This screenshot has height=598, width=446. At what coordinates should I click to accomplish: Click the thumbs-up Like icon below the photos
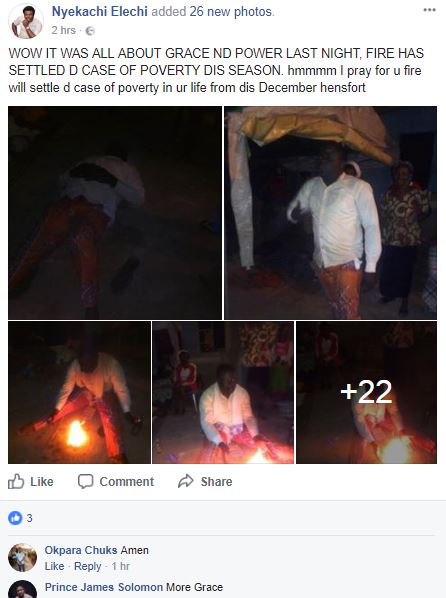point(16,481)
